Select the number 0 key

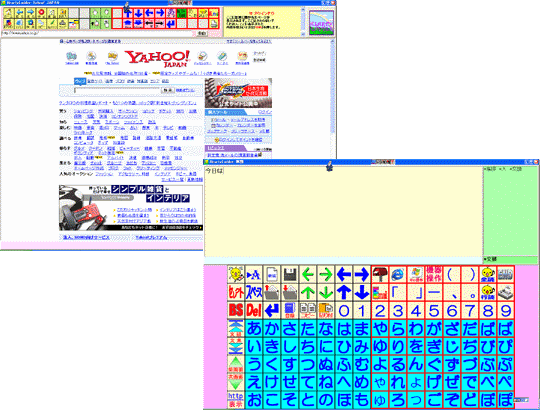point(344,310)
